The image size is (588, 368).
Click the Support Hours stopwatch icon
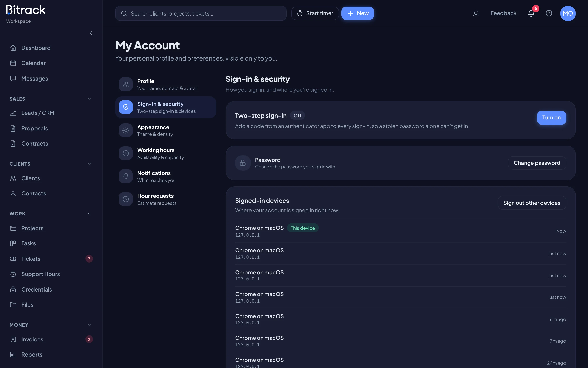pos(13,274)
